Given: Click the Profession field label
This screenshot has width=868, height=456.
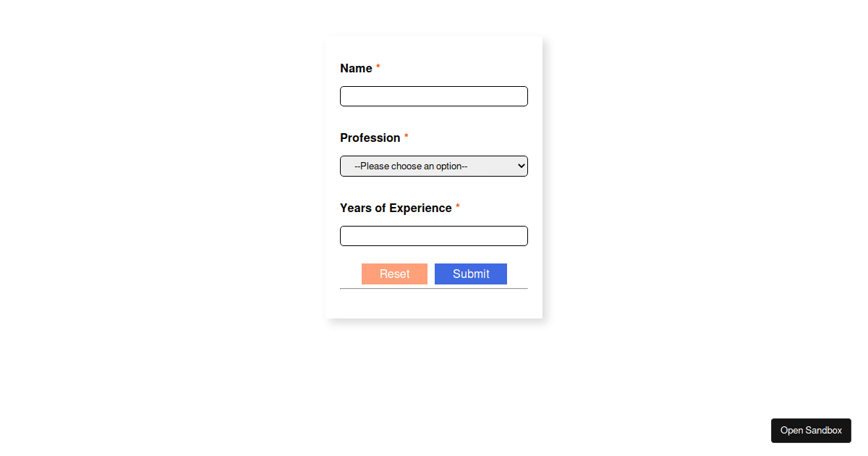Looking at the screenshot, I should [370, 138].
